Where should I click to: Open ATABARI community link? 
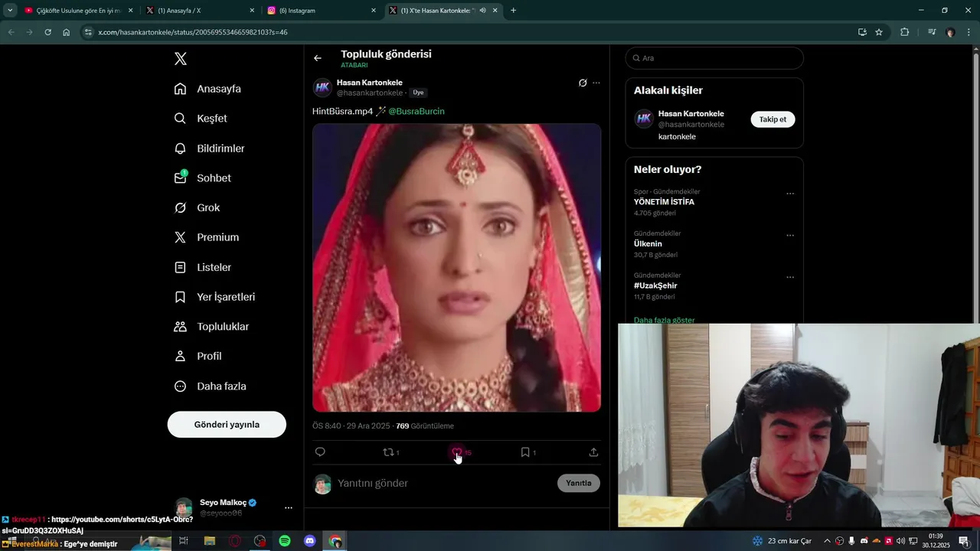tap(354, 65)
